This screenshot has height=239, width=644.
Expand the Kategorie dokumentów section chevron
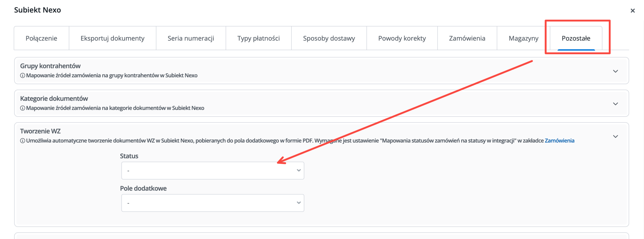tap(615, 104)
